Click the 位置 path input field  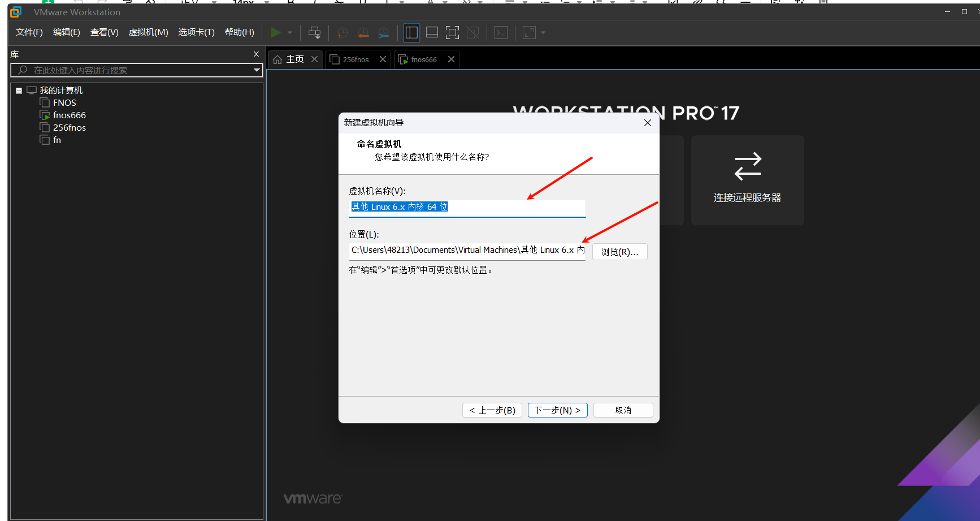[x=467, y=251]
